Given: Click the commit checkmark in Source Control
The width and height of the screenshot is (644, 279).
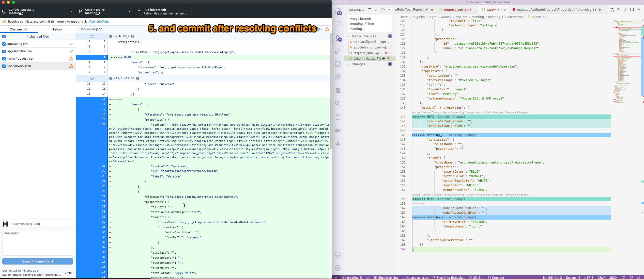Looking at the screenshot, I should pyautogui.click(x=376, y=10).
